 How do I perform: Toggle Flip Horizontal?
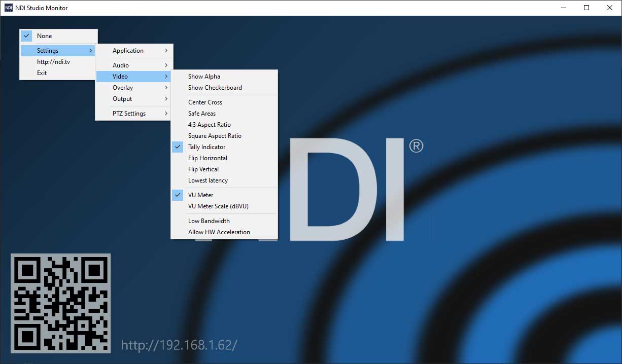pyautogui.click(x=224, y=158)
